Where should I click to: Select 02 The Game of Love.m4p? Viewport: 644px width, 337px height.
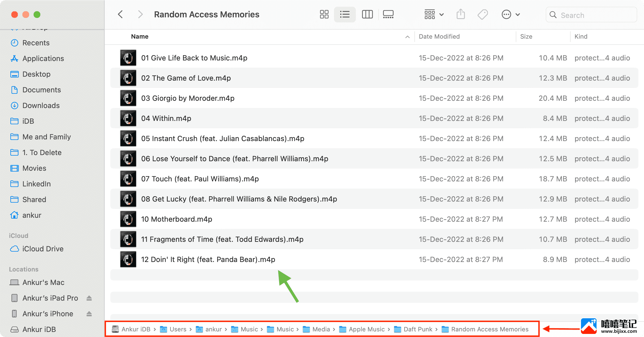[x=374, y=78]
